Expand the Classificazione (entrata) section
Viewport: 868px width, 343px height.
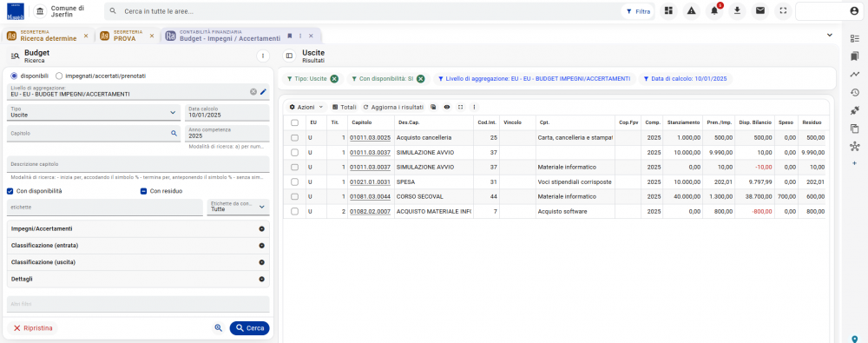(x=138, y=246)
